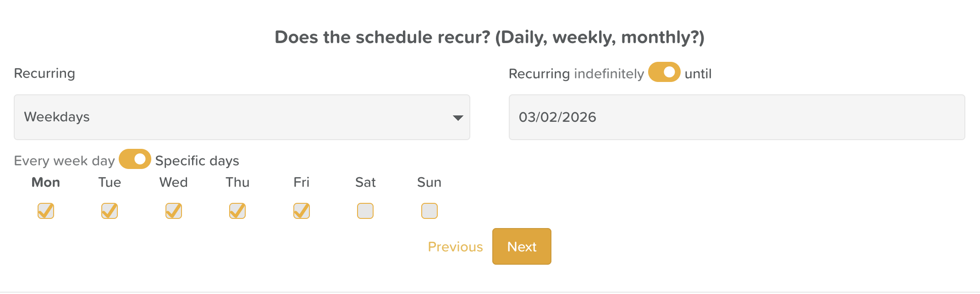This screenshot has width=980, height=294.
Task: Go back with the Previous link
Action: [x=455, y=247]
